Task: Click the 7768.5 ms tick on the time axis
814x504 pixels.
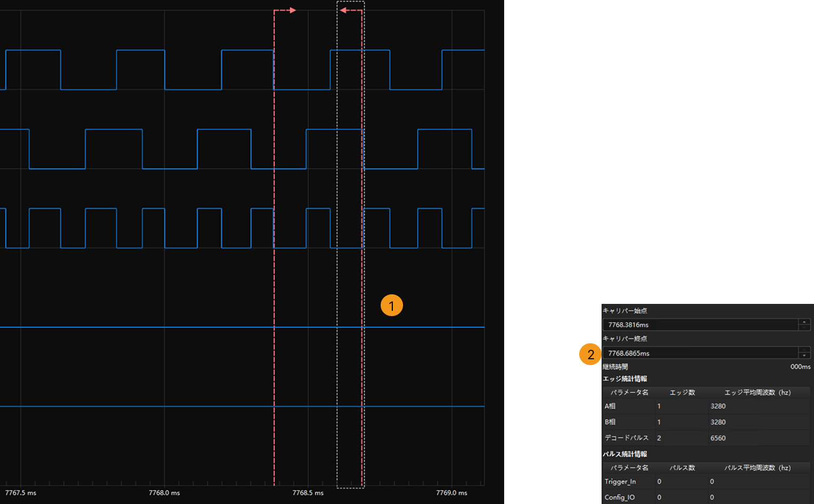Action: click(x=308, y=493)
